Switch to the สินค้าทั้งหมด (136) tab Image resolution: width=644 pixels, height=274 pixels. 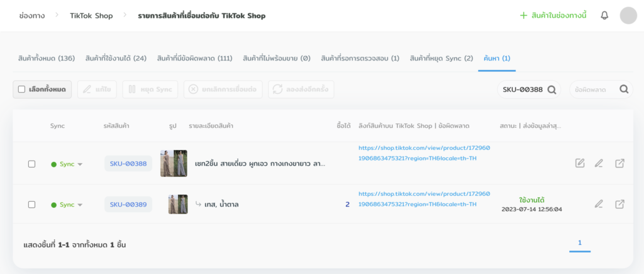point(47,59)
